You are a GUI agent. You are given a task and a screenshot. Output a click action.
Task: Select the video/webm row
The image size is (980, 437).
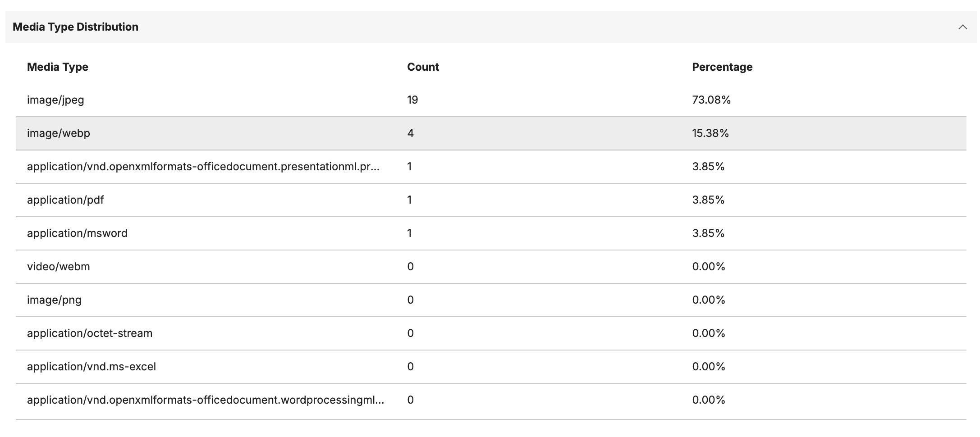click(x=59, y=267)
